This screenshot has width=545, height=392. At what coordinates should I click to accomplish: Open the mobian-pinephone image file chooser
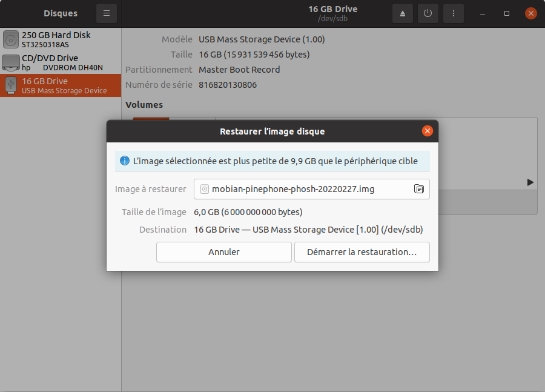(x=303, y=189)
